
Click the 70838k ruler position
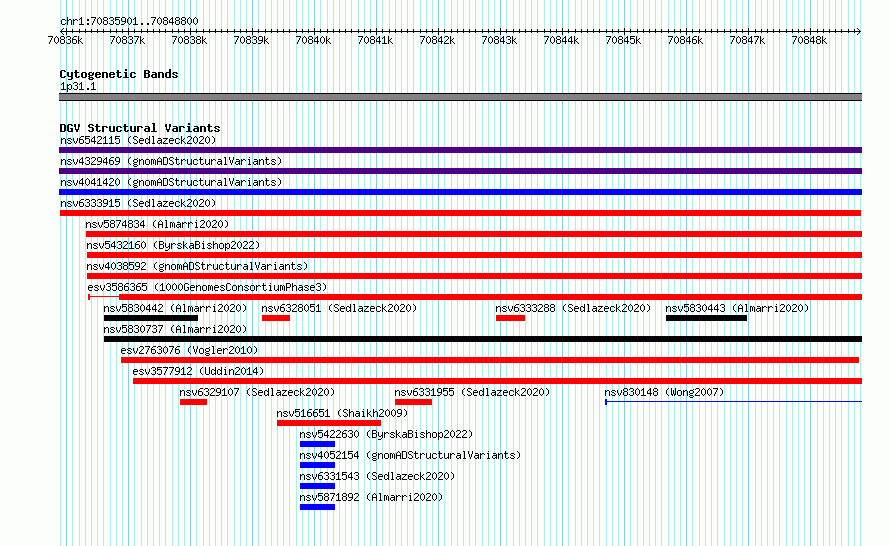(x=189, y=40)
